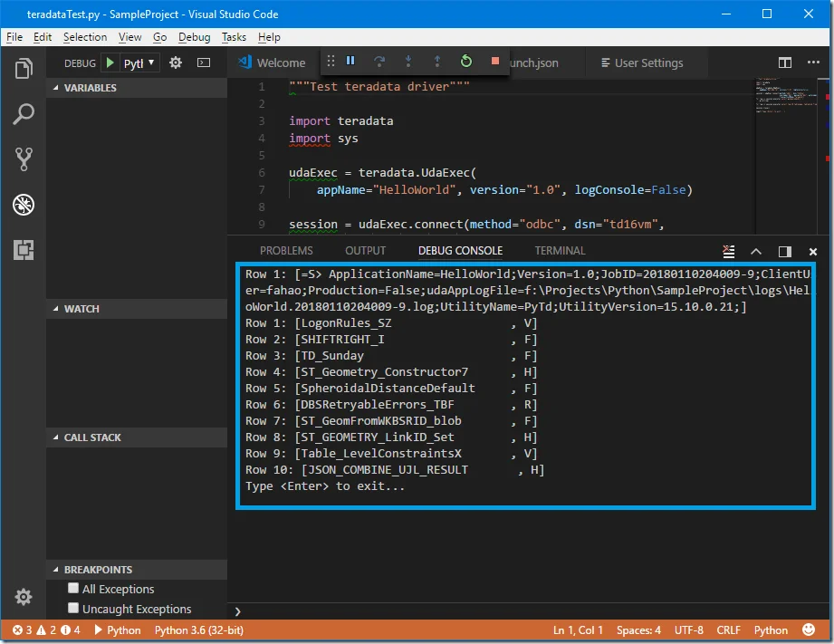Click the Step Over debug icon
The height and width of the screenshot is (644, 834).
(379, 62)
